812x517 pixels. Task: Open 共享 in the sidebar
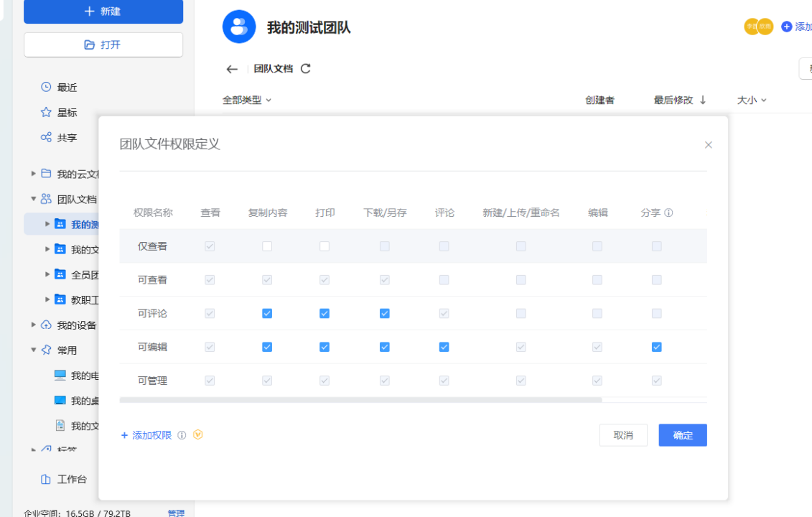[66, 138]
